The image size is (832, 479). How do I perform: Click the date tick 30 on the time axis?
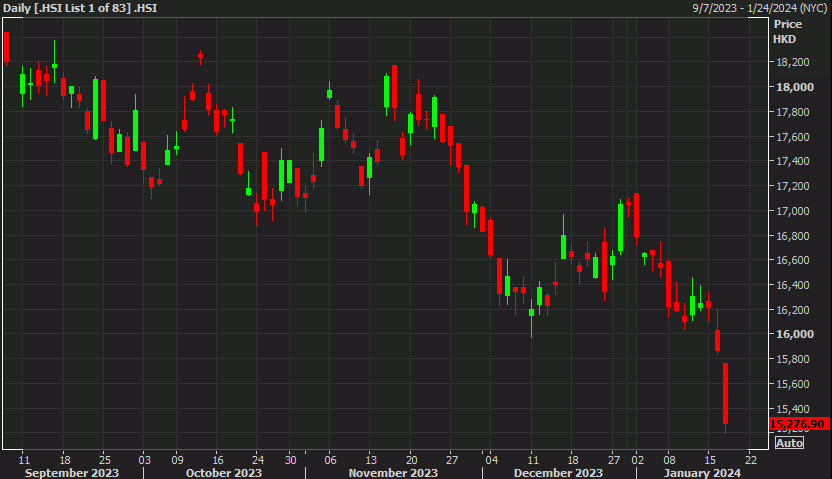[x=290, y=460]
